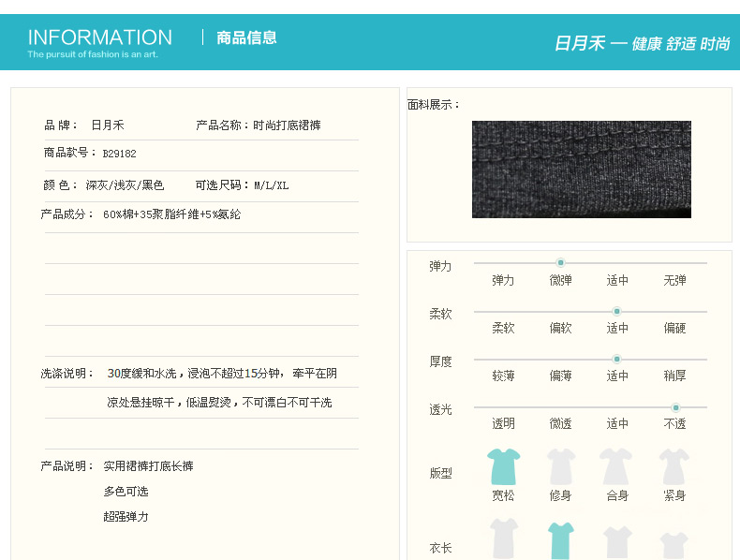Click the first gray shirt icon in 衣长 row
Viewport: 740px width, 560px height.
point(504,538)
